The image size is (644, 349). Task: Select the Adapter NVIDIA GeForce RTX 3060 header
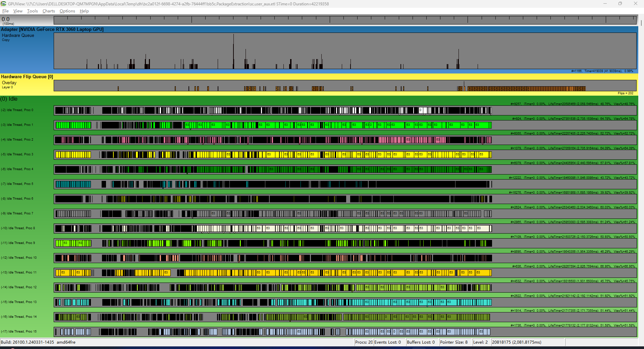(x=52, y=30)
